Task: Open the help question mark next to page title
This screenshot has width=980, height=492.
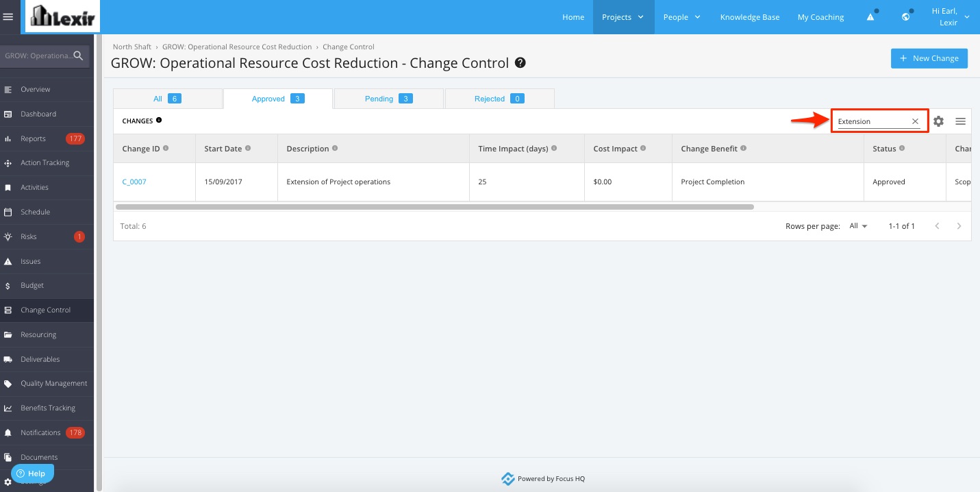Action: pos(520,63)
